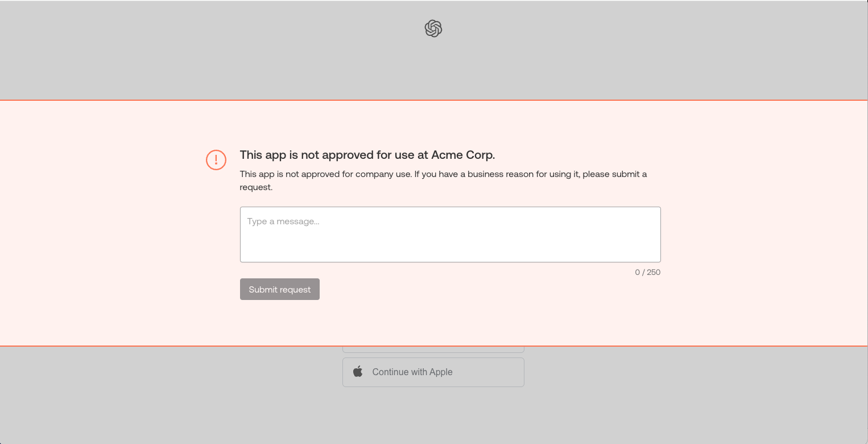Click the '0 / 250' character counter
This screenshot has width=868, height=444.
point(647,272)
